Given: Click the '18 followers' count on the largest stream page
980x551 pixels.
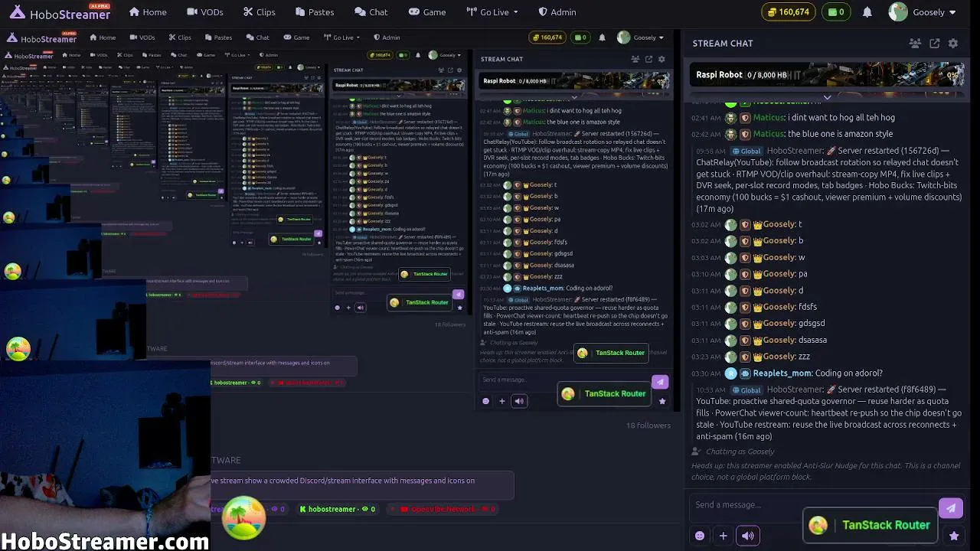Looking at the screenshot, I should pos(648,425).
